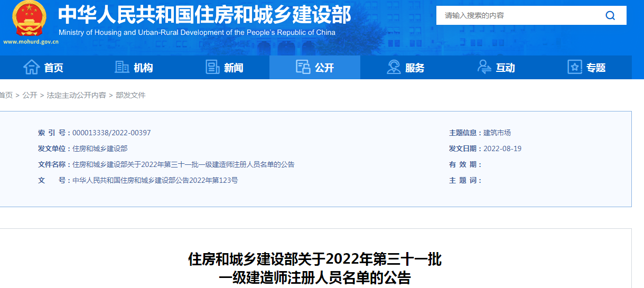Open the 服务 navigation menu item
The width and height of the screenshot is (644, 288).
click(x=405, y=68)
